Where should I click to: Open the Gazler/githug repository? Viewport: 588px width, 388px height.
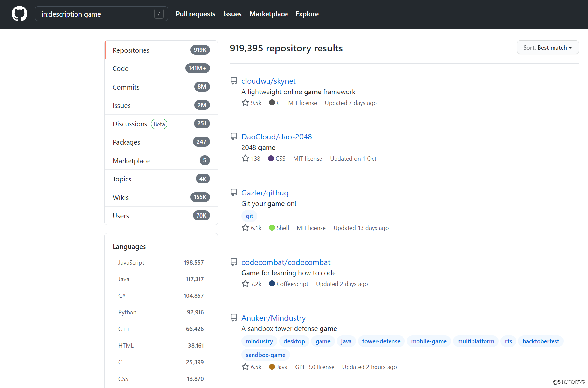(x=265, y=193)
